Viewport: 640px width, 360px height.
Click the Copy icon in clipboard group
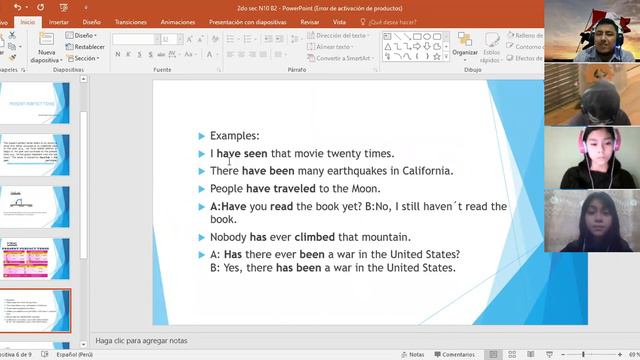pyautogui.click(x=12, y=47)
